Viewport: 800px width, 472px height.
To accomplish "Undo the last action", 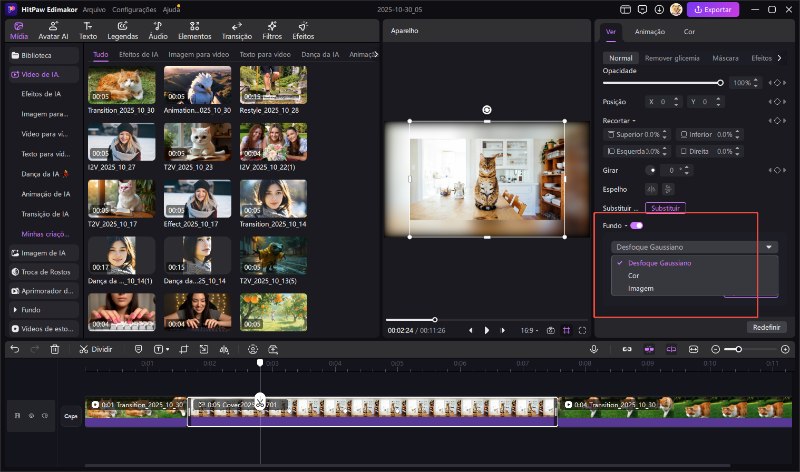I will pyautogui.click(x=15, y=350).
